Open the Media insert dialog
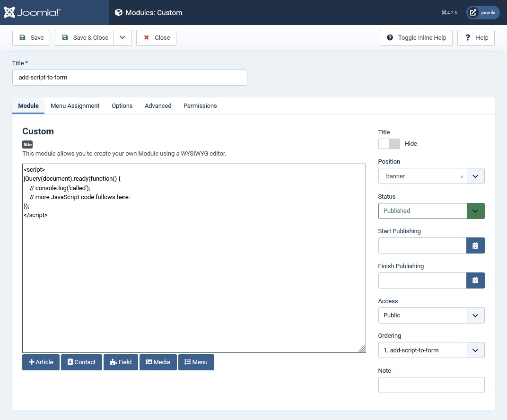Screen dimensions: 507x420 (x=158, y=362)
